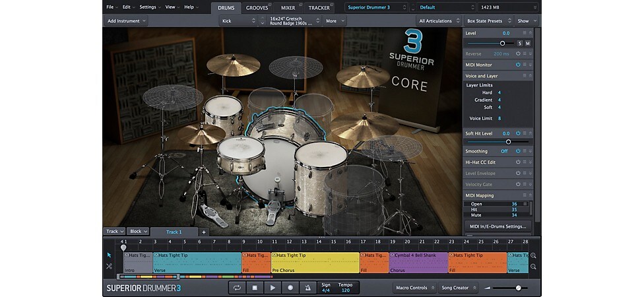Open the All Articulations dropdown
Image resolution: width=644 pixels, height=297 pixels.
point(439,21)
